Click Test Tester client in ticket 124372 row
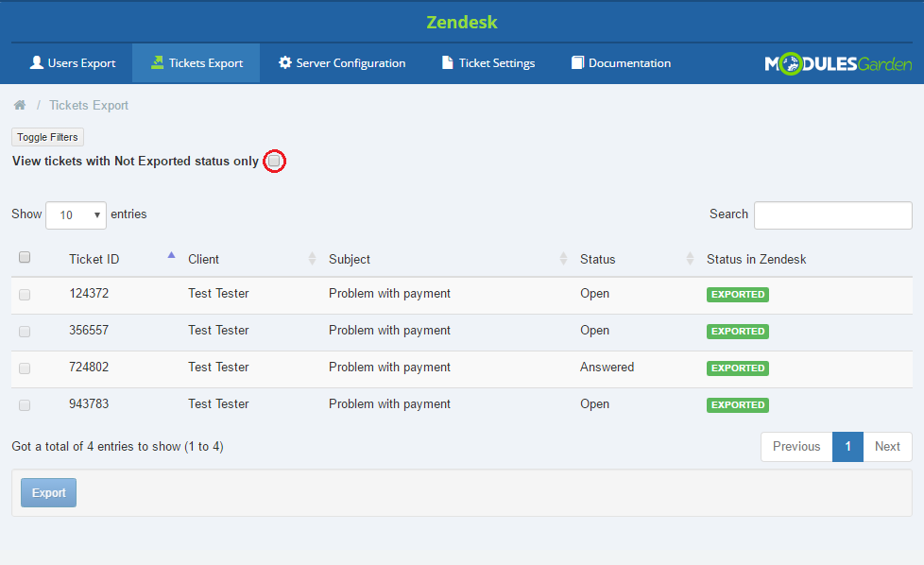924x565 pixels. point(218,294)
